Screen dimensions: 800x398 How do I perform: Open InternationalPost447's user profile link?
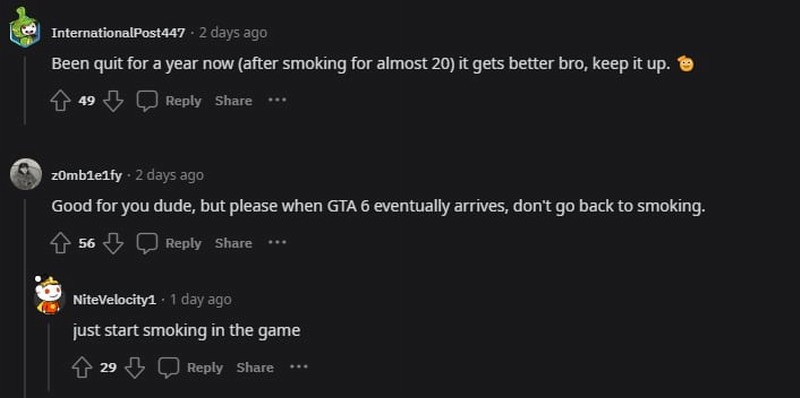118,33
